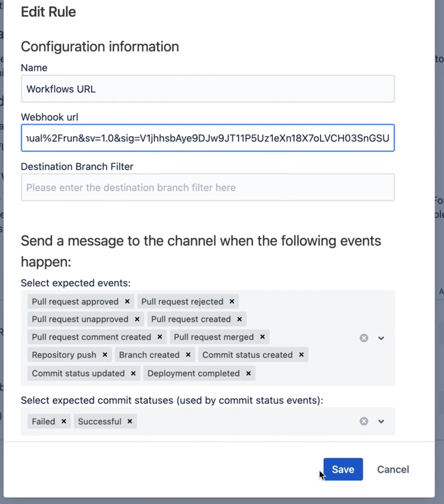Remove the Commit status updated tag
Screen dimensions: 444x504
(133, 374)
